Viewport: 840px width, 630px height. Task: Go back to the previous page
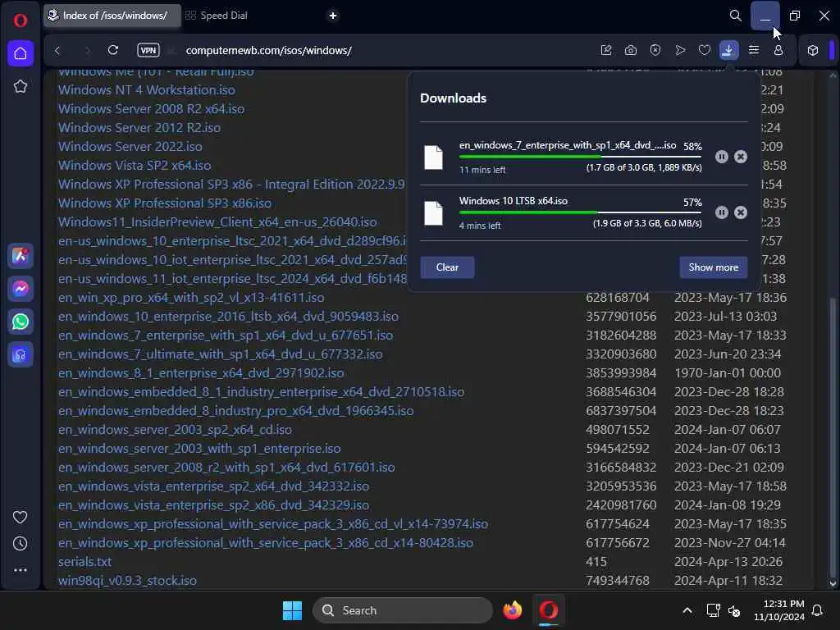pos(57,50)
